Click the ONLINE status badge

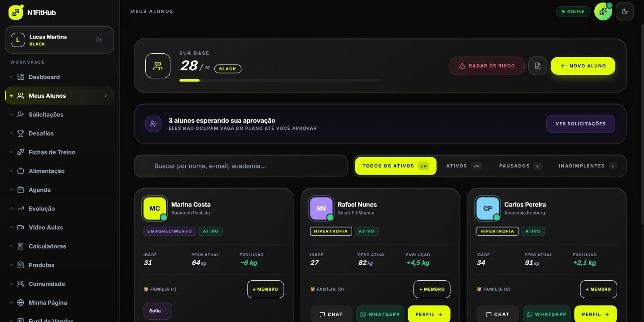click(573, 12)
